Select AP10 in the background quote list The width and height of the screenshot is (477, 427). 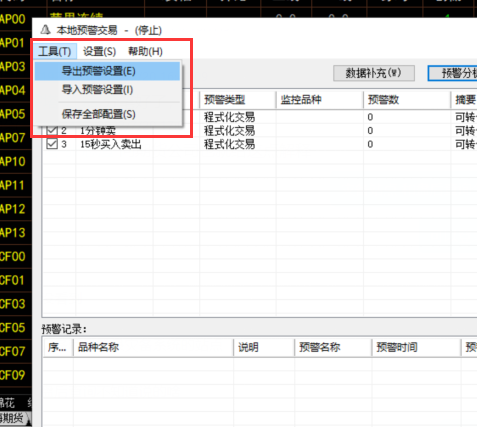pyautogui.click(x=13, y=161)
